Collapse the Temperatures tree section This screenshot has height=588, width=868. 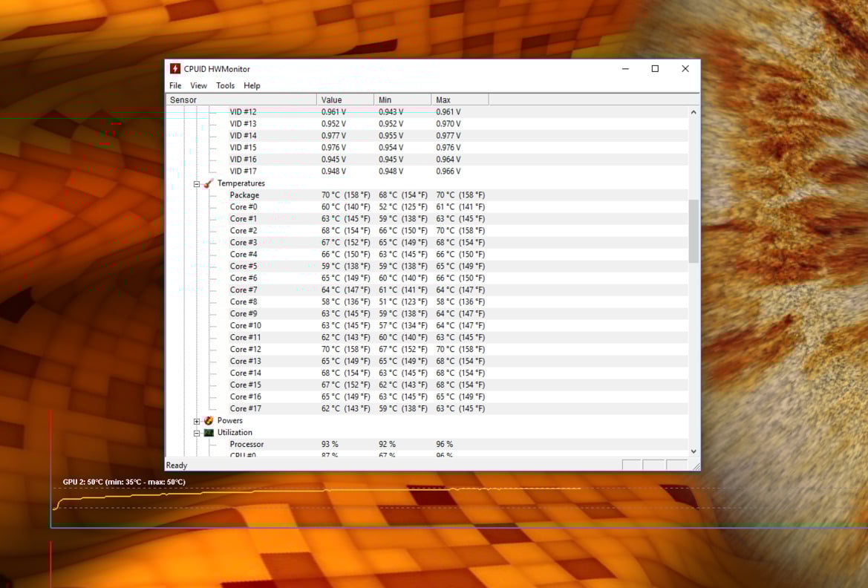point(197,184)
